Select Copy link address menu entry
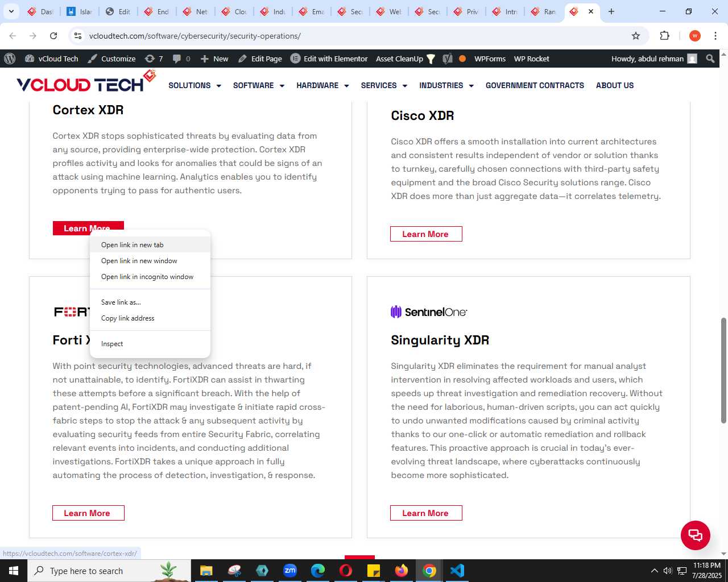Screen dimensions: 728x582 [150, 318]
